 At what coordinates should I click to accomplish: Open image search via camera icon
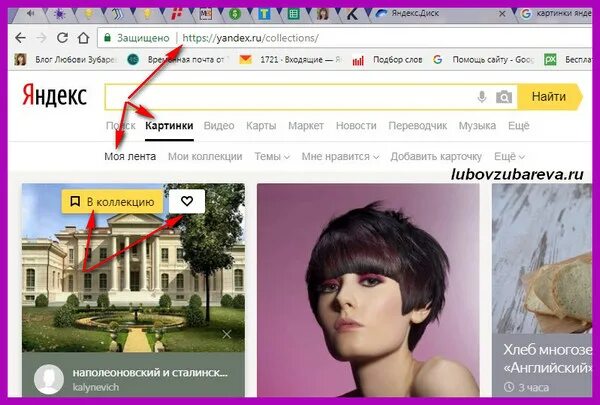pyautogui.click(x=504, y=97)
